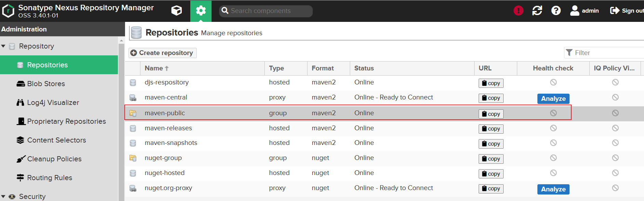Copy URL of nuget.org-proxy
This screenshot has width=644, height=201.
pos(491,189)
